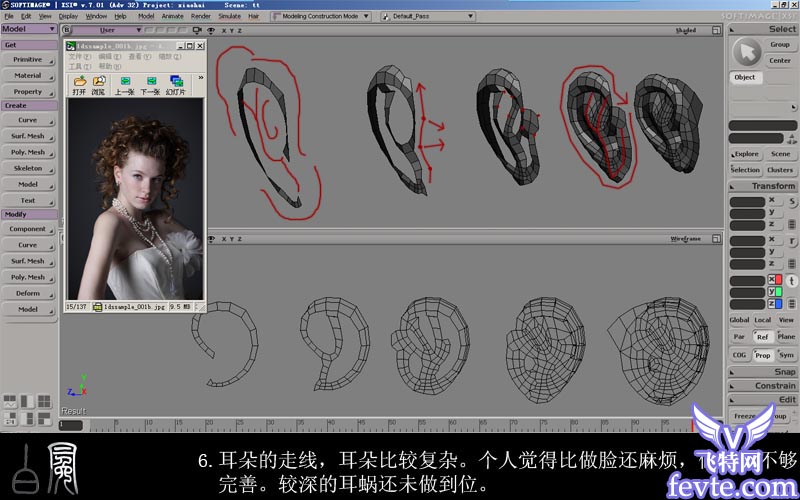Open the User camera view dropdown

click(x=107, y=31)
